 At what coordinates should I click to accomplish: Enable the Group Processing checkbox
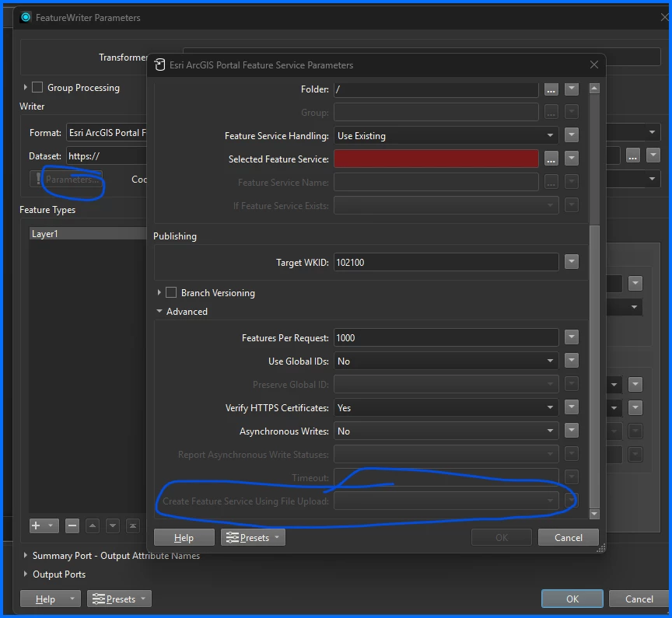[37, 87]
